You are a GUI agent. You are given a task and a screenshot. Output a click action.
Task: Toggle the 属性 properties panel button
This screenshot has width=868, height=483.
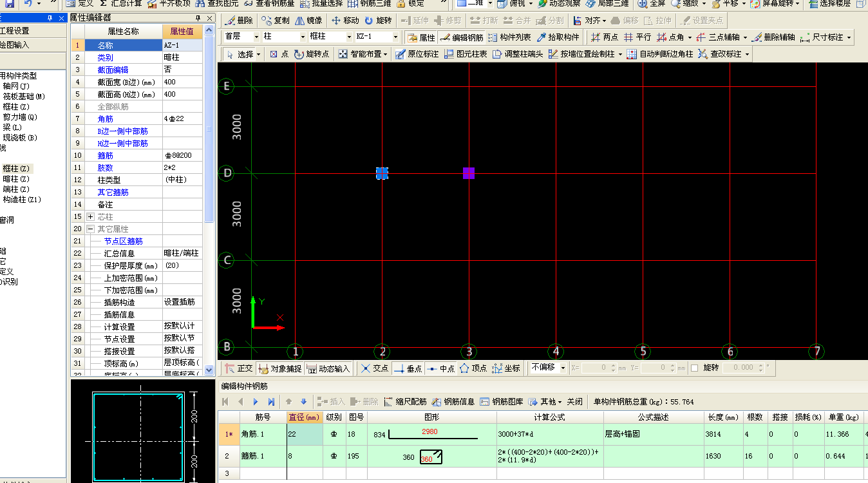(x=421, y=37)
